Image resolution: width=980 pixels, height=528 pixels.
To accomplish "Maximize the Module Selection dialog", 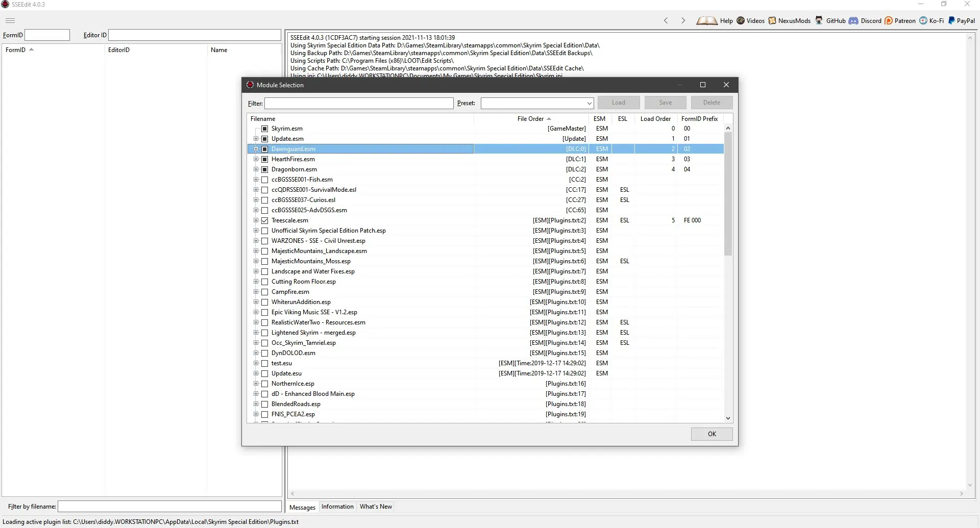I will coord(703,85).
